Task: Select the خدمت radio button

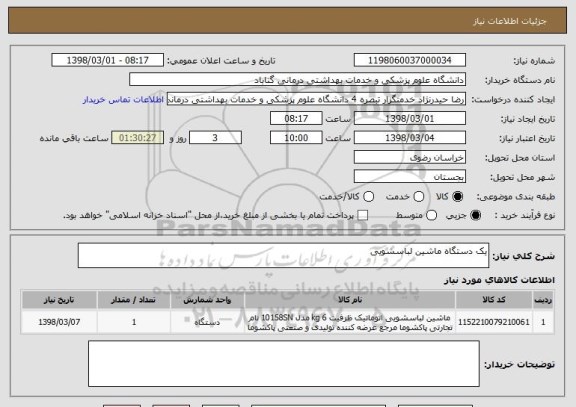Action: [x=419, y=197]
